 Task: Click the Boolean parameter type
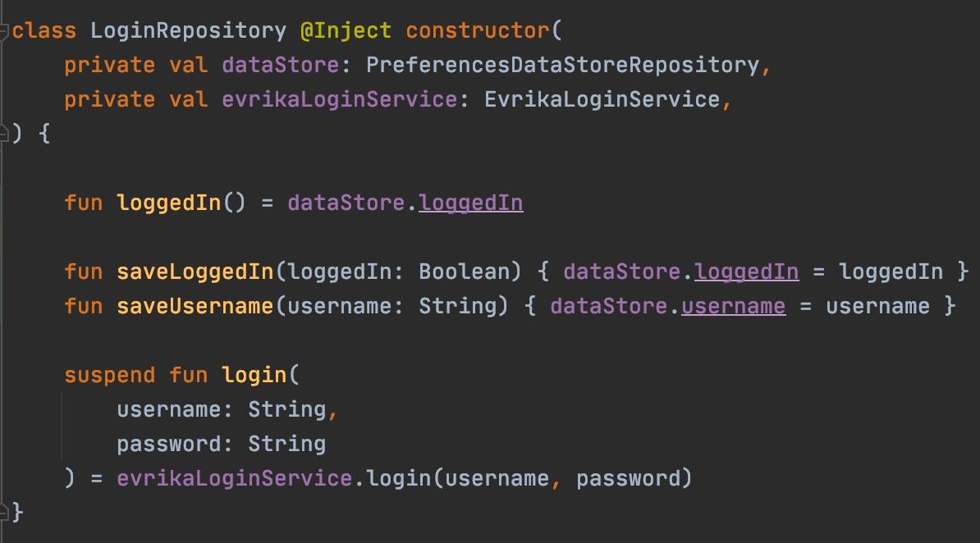464,271
